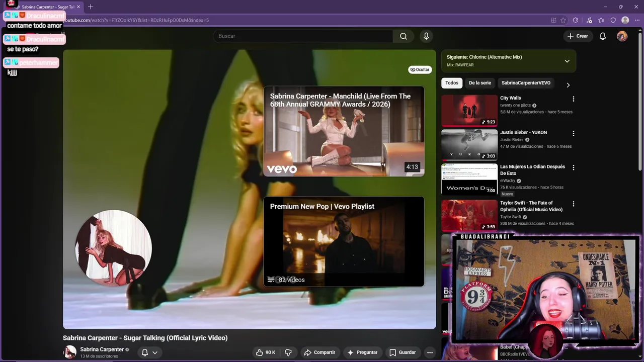Click the page vertical scrollbar
644x362 pixels.
pos(640,101)
